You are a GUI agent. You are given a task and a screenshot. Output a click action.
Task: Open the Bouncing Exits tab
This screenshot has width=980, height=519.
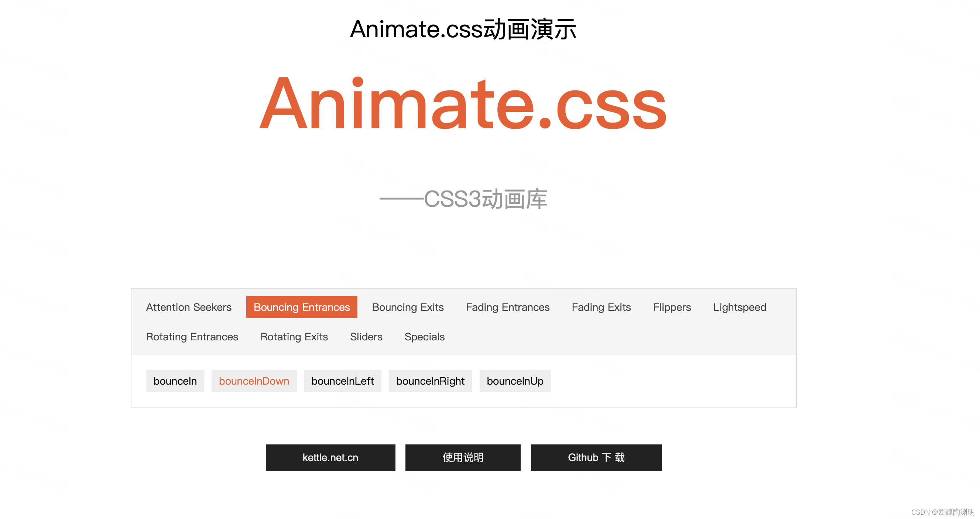407,307
